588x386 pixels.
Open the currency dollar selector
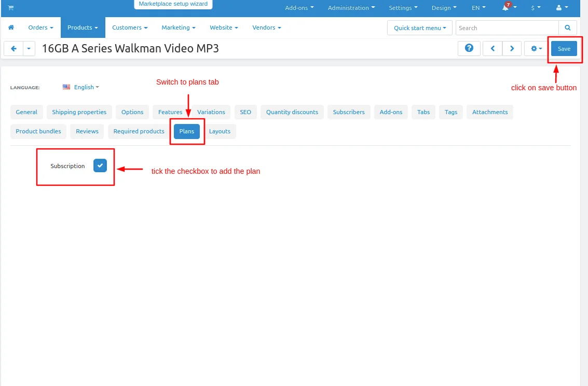click(x=536, y=7)
